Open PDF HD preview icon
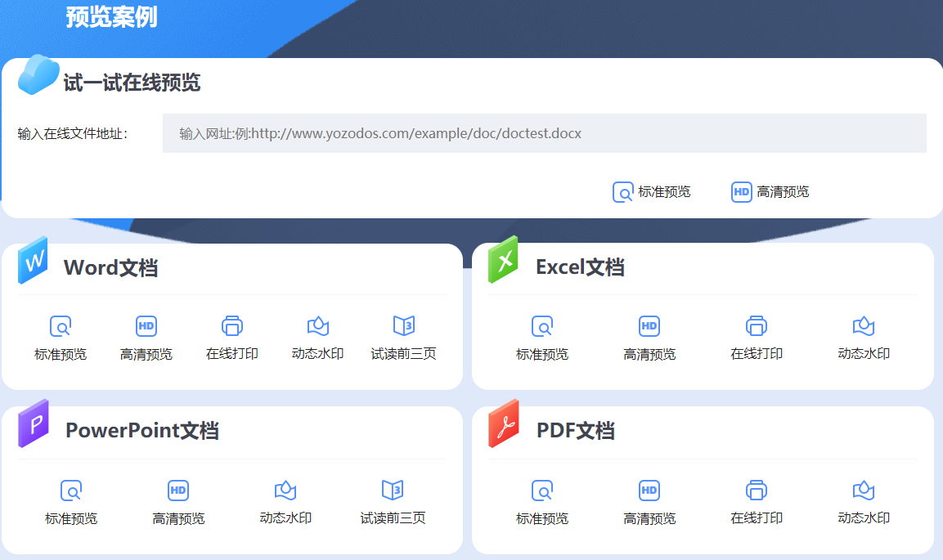 [649, 491]
